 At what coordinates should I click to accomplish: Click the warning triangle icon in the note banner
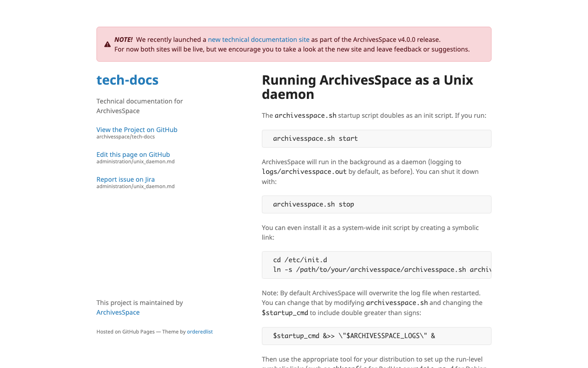pos(107,44)
